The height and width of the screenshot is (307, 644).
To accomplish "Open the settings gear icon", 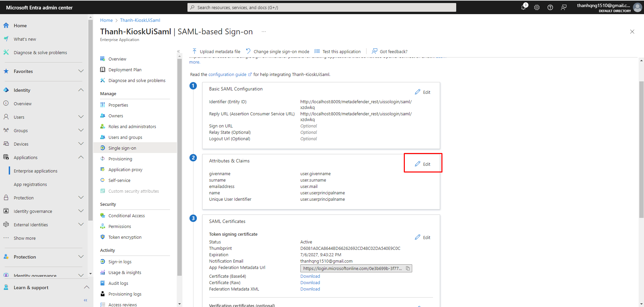I will (x=537, y=7).
